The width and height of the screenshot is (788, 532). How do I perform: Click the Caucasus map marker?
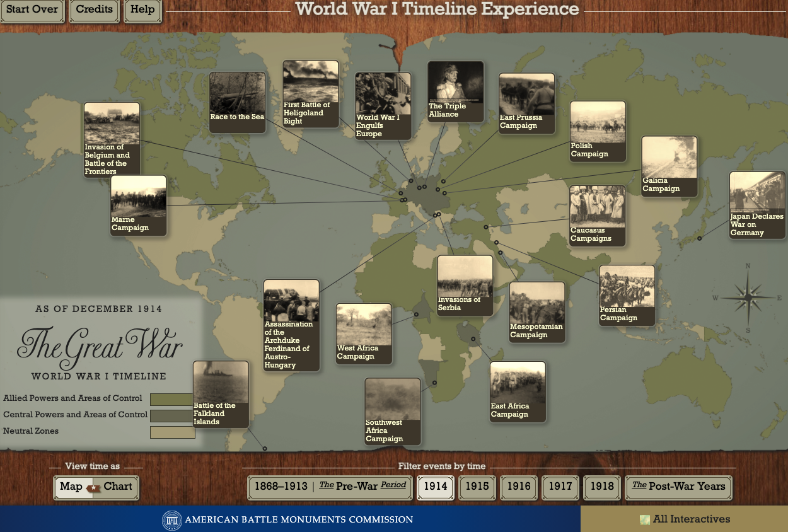tap(485, 227)
